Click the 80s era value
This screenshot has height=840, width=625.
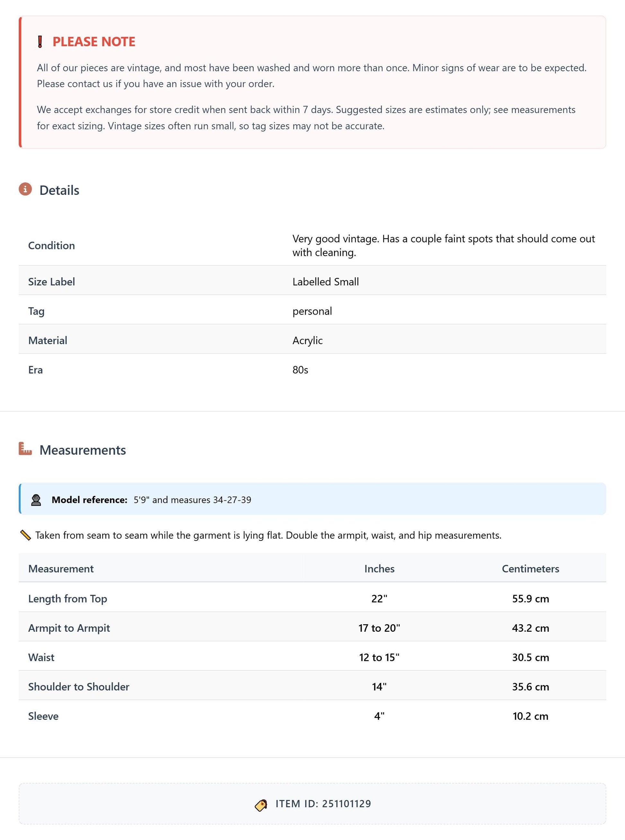[x=300, y=370]
